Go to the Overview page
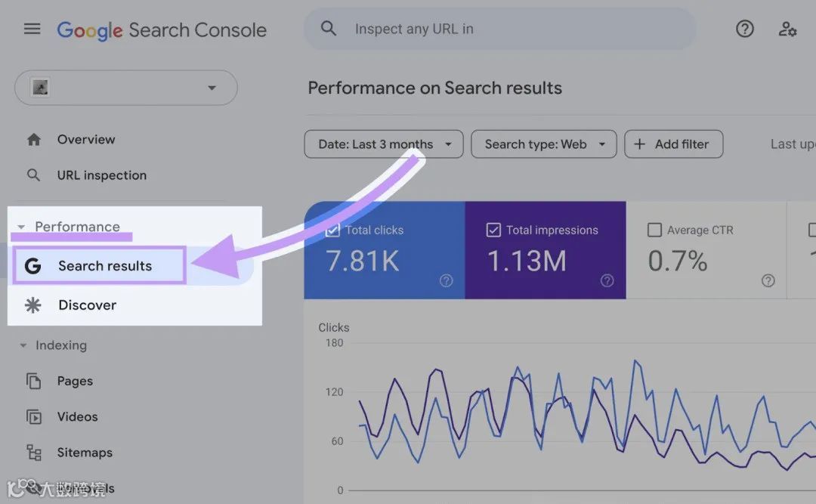Screen dimensions: 816x504 85,140
